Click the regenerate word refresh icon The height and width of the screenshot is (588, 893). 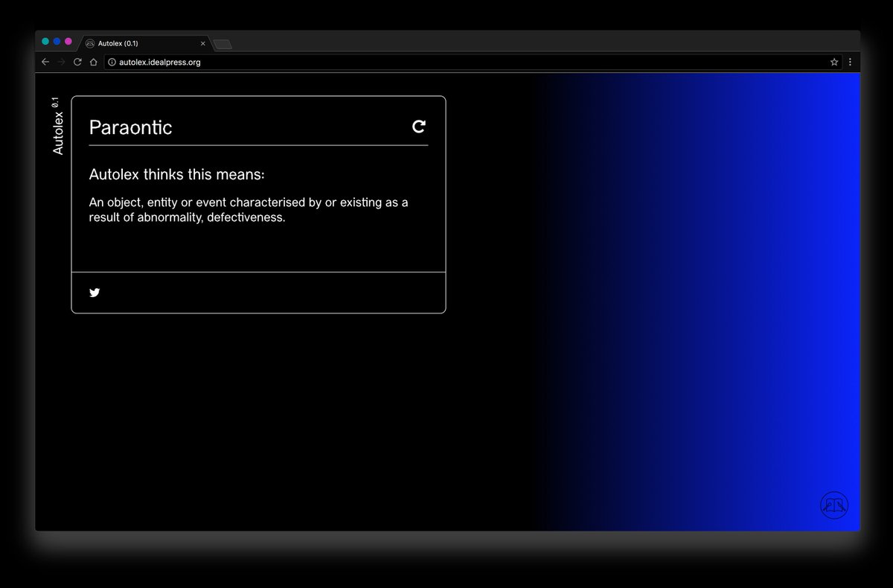419,127
